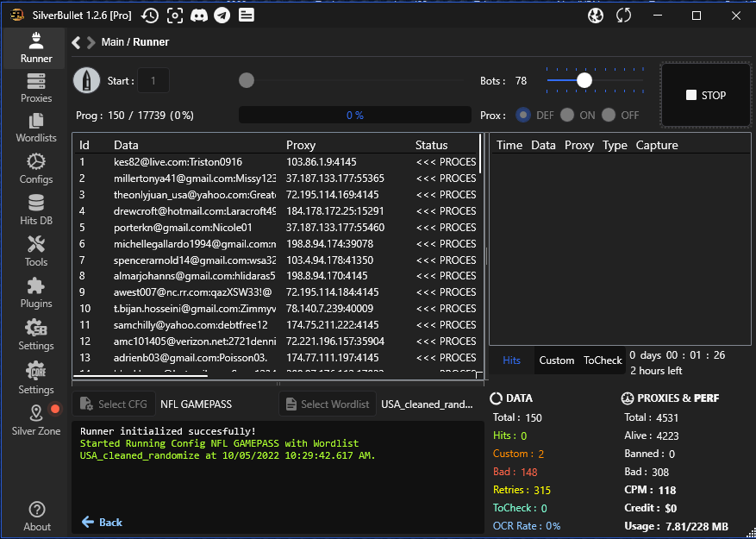
Task: Click the Select CFG button
Action: click(x=114, y=404)
